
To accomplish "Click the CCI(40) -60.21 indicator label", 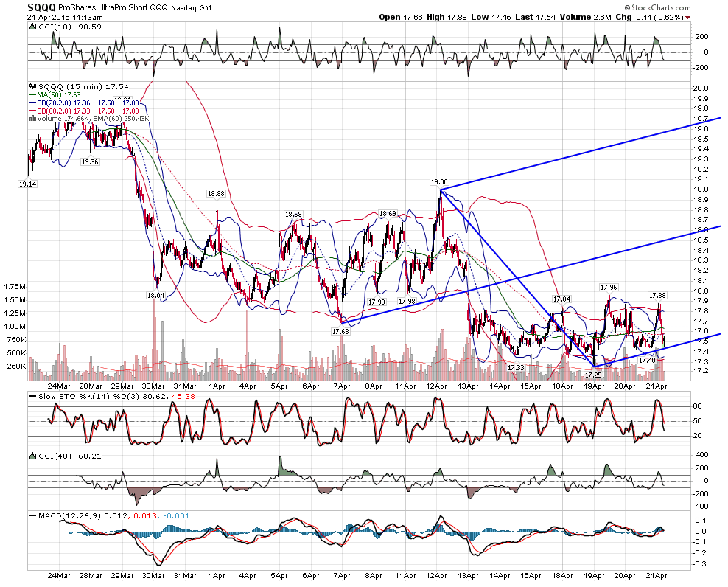I will (x=70, y=456).
